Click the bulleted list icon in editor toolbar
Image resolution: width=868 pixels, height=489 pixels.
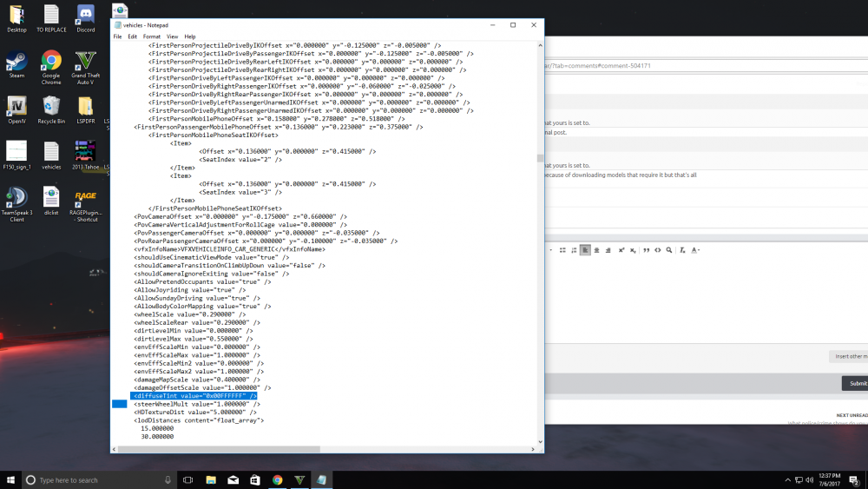point(562,250)
